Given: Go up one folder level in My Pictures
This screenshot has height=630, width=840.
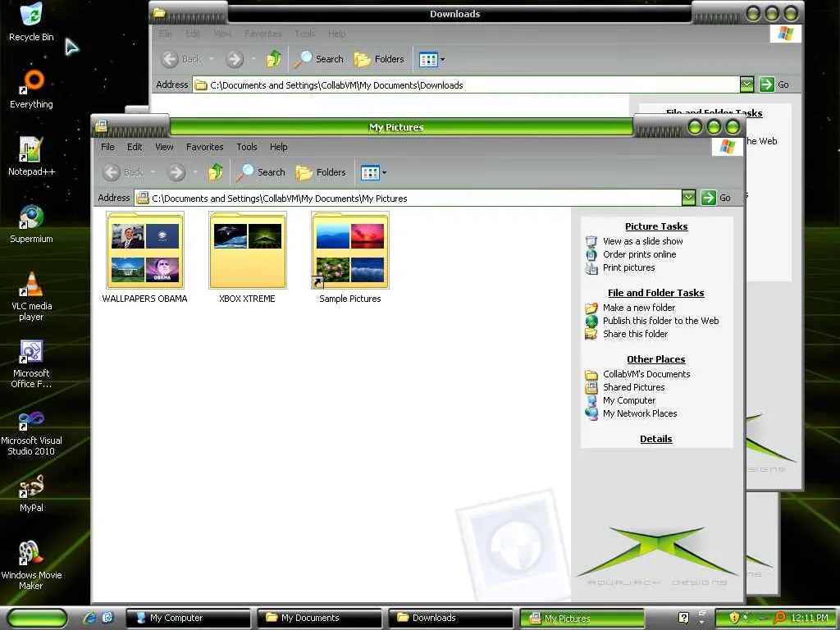Looking at the screenshot, I should point(216,172).
